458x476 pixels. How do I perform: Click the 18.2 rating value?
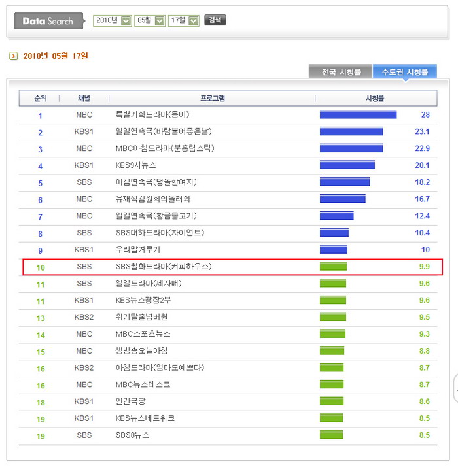pyautogui.click(x=422, y=182)
